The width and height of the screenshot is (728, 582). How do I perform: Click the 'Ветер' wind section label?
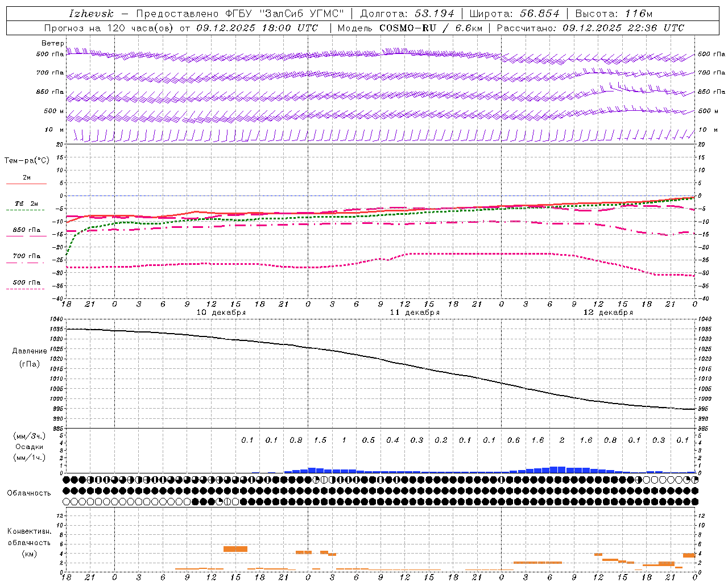[x=52, y=43]
